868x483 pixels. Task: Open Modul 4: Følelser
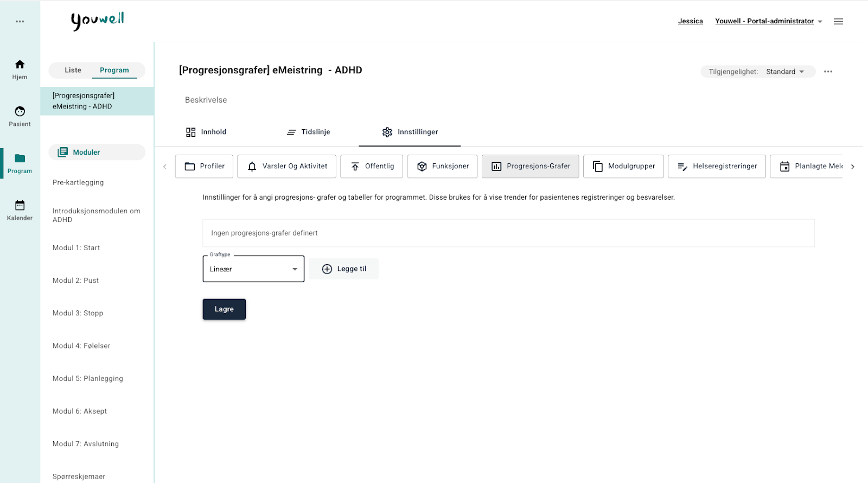pyautogui.click(x=81, y=346)
